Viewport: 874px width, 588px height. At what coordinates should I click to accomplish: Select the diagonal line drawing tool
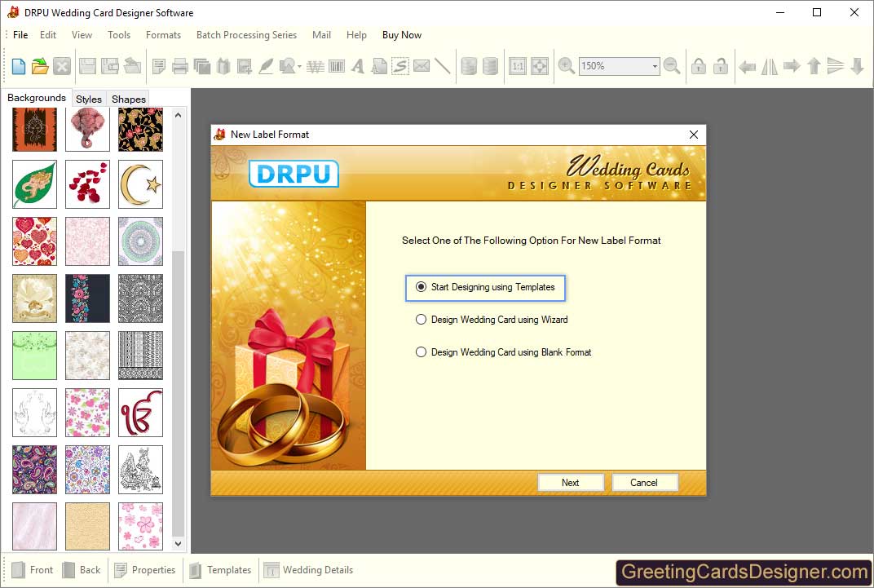[443, 66]
